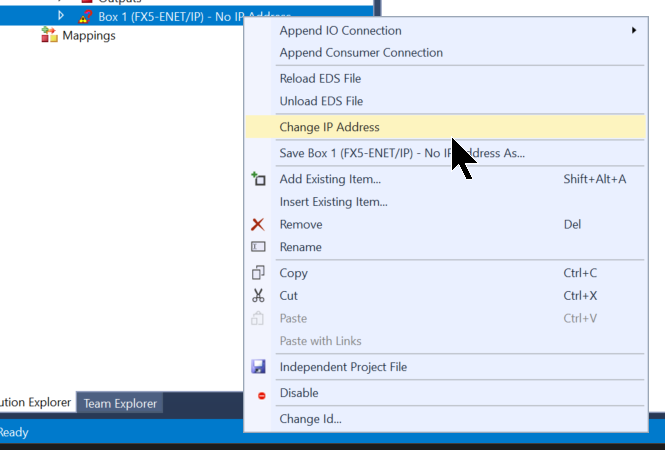Image resolution: width=665 pixels, height=450 pixels.
Task: Select Reload EDS File
Action: [320, 78]
